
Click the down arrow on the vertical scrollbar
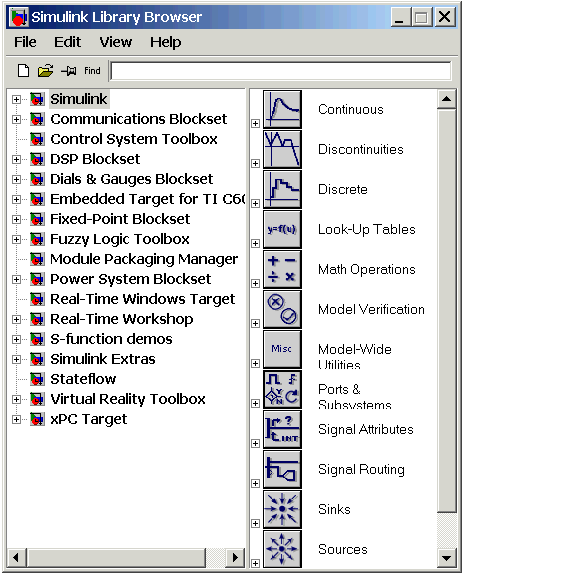coord(446,558)
